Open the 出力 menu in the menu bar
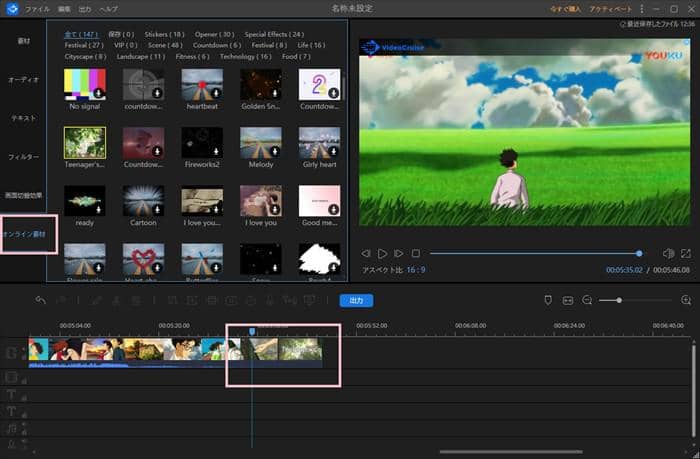This screenshot has width=700, height=459. point(84,9)
